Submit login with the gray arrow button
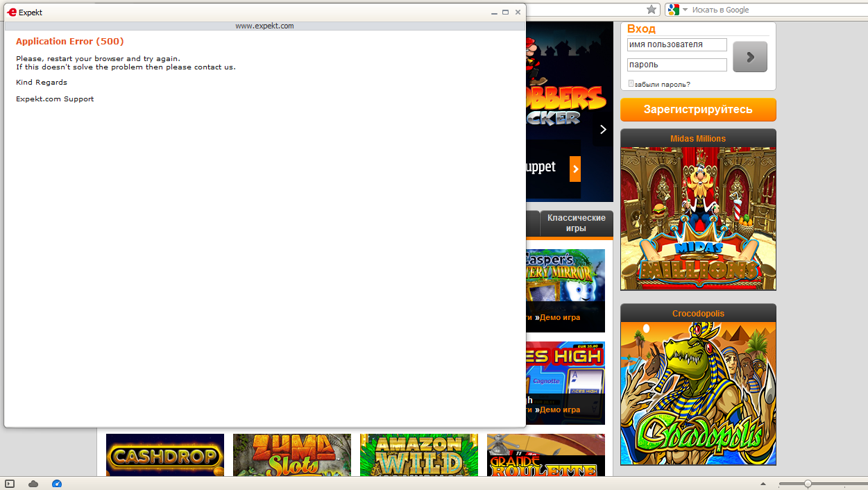This screenshot has height=490, width=868. pos(750,57)
